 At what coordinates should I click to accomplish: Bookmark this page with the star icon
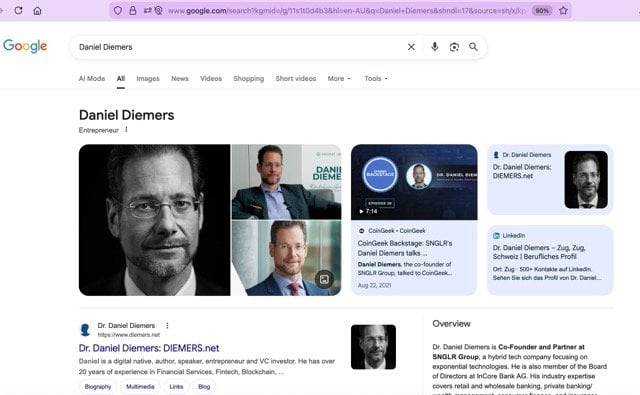coord(563,11)
